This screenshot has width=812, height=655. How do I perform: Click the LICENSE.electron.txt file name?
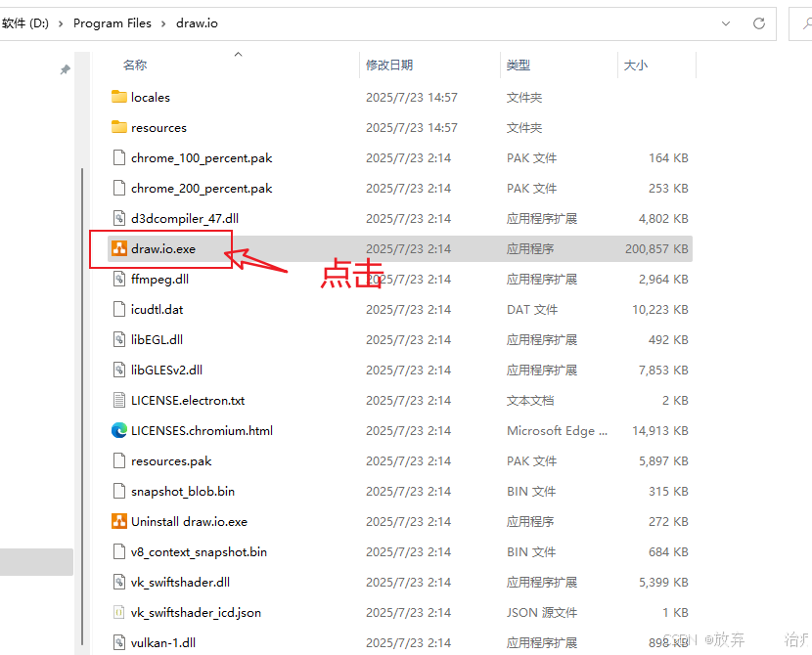(x=188, y=400)
